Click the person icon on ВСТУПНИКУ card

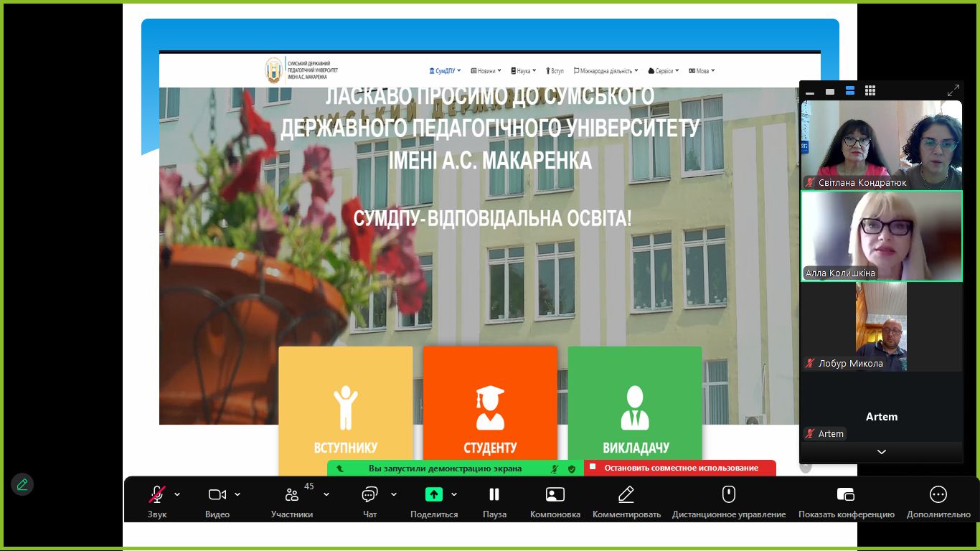tap(346, 408)
